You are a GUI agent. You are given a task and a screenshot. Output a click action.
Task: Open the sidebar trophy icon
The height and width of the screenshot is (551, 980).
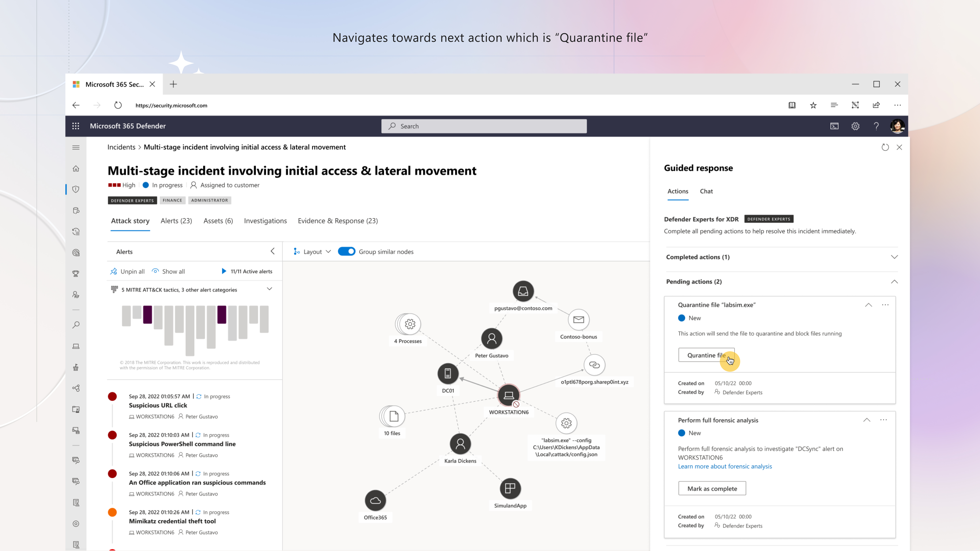76,273
